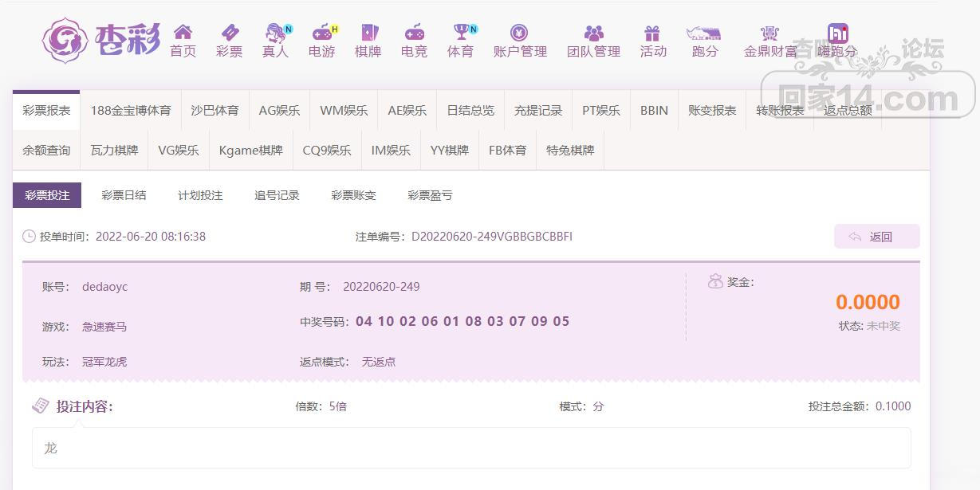Switch to the 余额查询 tab
Viewport: 980px width, 490px height.
(x=46, y=151)
